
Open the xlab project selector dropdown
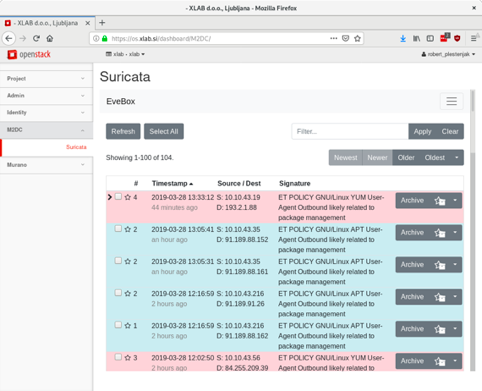[125, 54]
